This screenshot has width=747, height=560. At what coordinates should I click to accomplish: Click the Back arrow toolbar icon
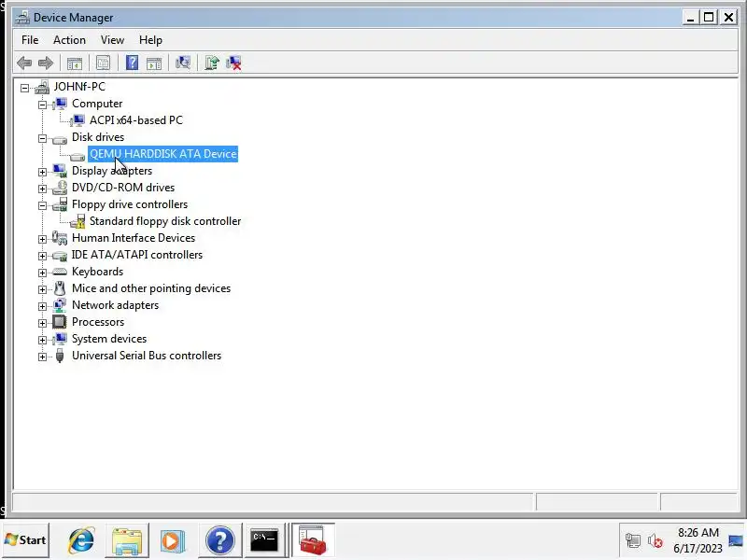click(x=24, y=63)
